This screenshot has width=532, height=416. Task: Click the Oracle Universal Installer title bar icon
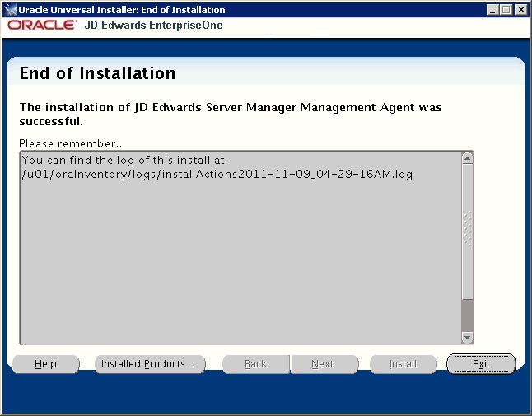click(x=11, y=10)
